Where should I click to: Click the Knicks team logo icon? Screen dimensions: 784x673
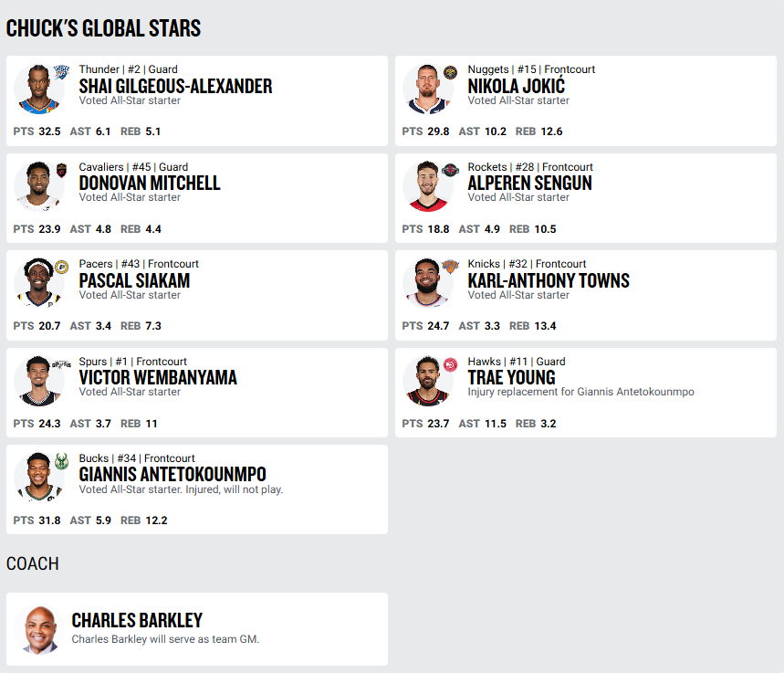450,268
